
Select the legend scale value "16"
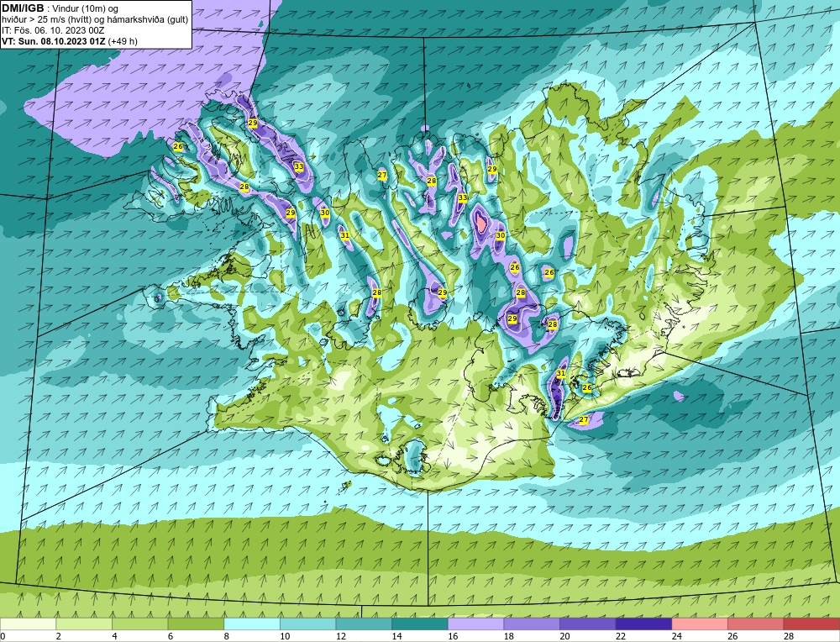[x=453, y=637]
